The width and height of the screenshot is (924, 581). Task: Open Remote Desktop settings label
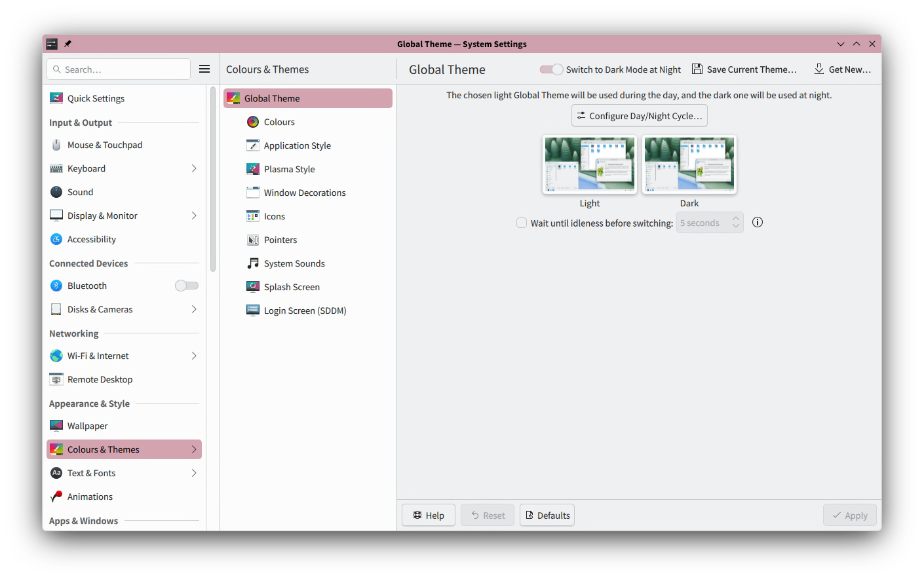coord(100,379)
